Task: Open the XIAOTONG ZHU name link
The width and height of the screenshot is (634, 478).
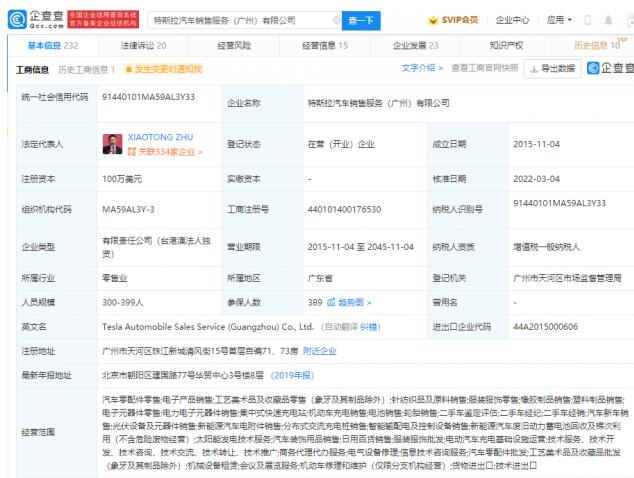Action: click(160, 137)
